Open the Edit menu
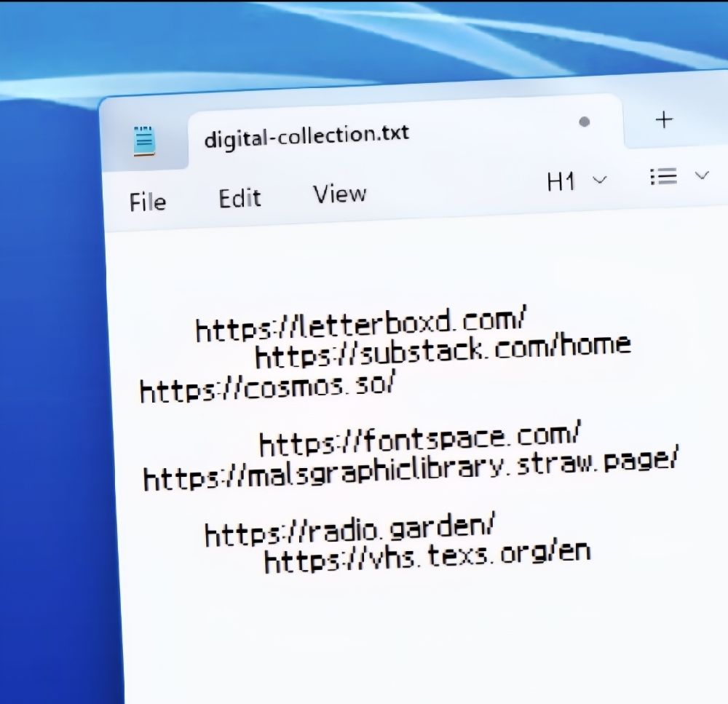The width and height of the screenshot is (728, 704). pyautogui.click(x=240, y=199)
